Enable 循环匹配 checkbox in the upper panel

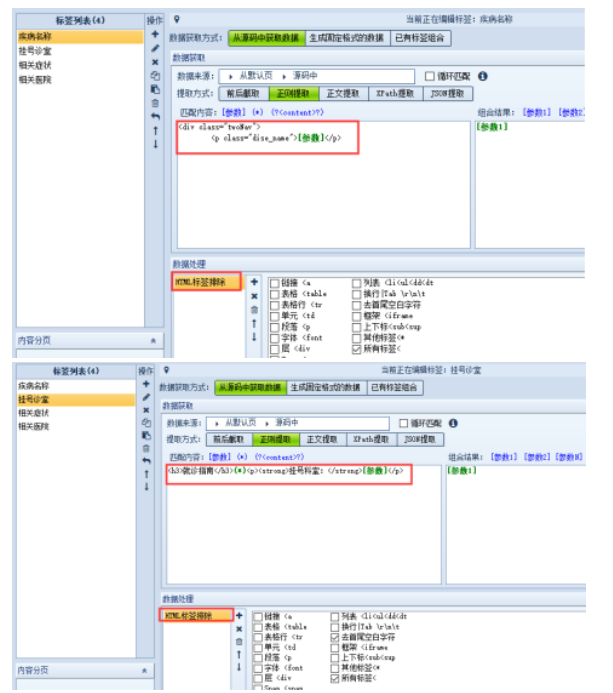click(x=430, y=76)
